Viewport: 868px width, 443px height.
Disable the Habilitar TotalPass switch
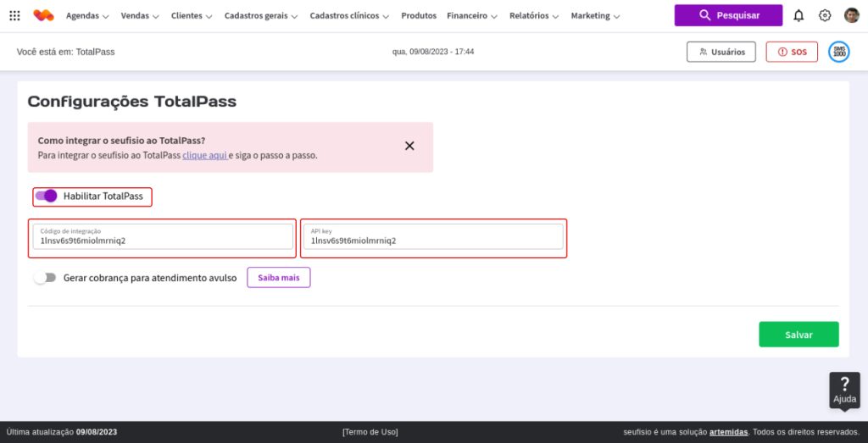click(x=47, y=196)
